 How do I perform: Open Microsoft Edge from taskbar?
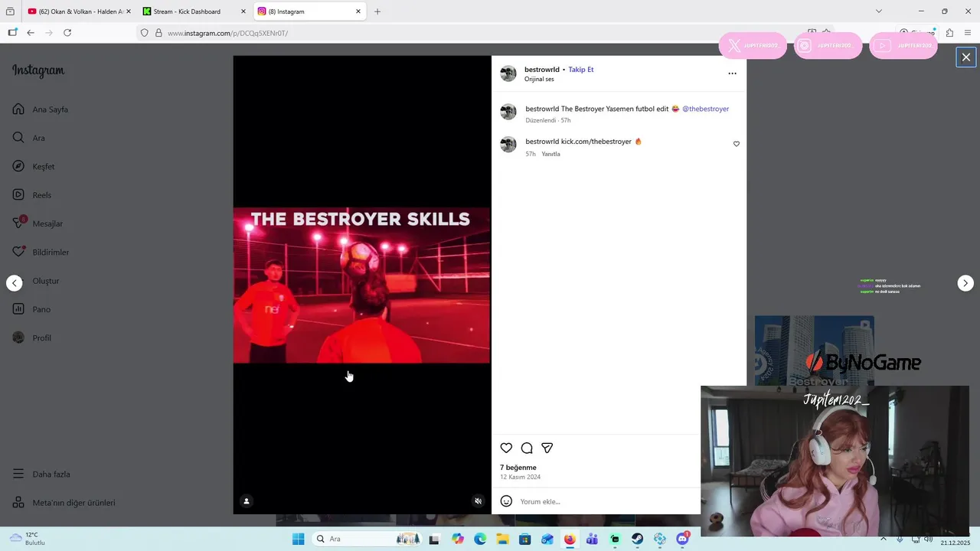point(480,539)
